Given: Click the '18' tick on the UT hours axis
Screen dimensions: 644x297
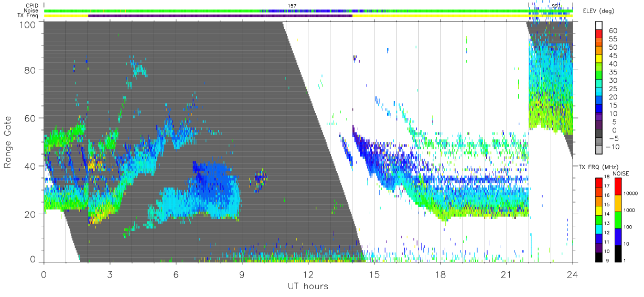Looking at the screenshot, I should pyautogui.click(x=440, y=274).
